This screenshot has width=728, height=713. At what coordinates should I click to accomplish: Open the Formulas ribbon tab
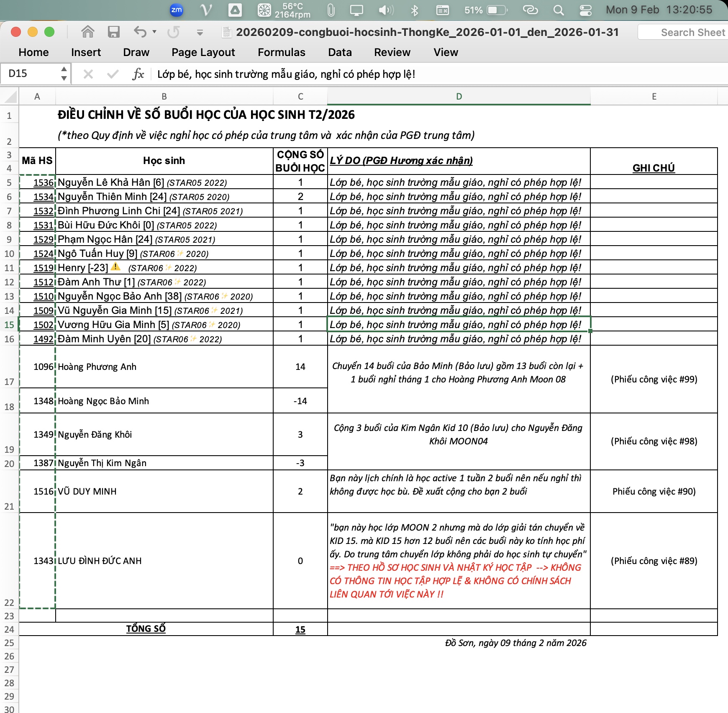281,52
